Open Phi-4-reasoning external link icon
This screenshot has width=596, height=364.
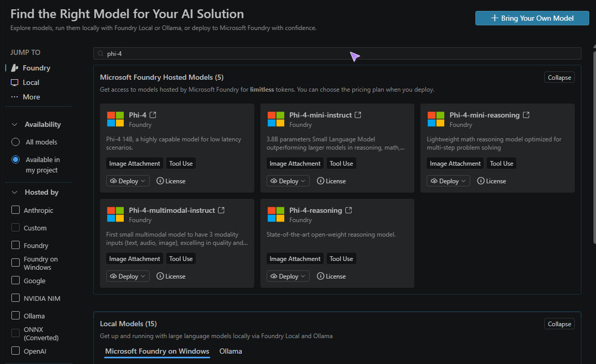[348, 210]
